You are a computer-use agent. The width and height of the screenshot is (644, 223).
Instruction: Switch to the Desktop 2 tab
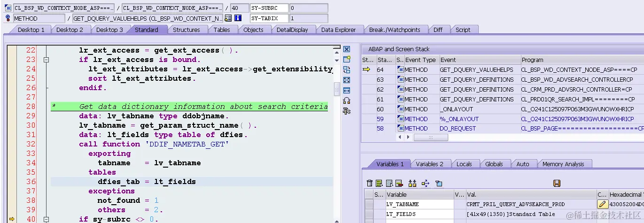(x=70, y=30)
